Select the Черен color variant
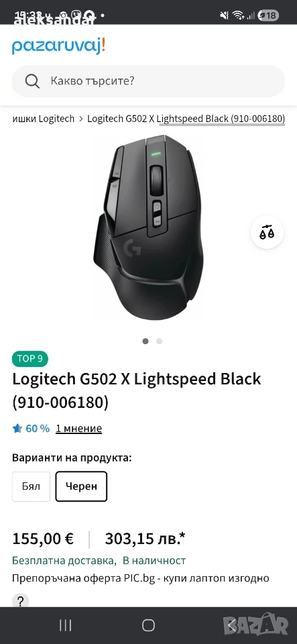 point(81,486)
